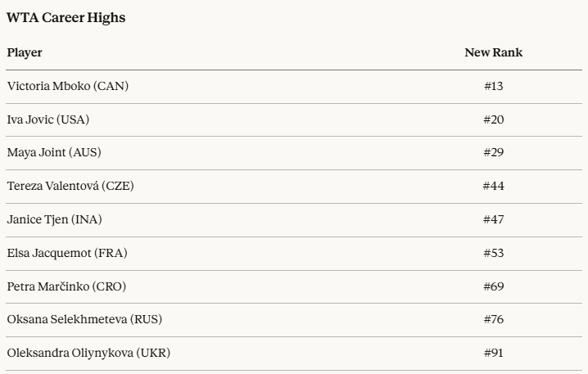Viewport: 588px width, 374px height.
Task: Click Oleksandra Oliynykova (UKR) name
Action: [88, 353]
